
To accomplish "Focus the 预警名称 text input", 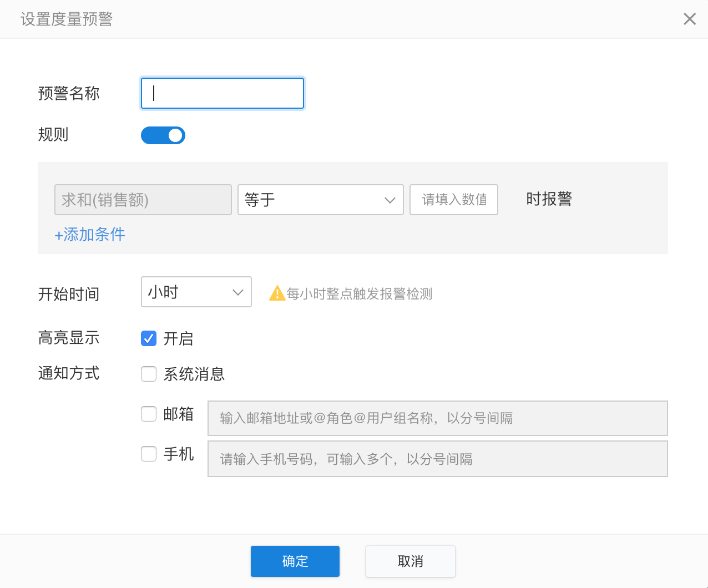I will [x=222, y=93].
